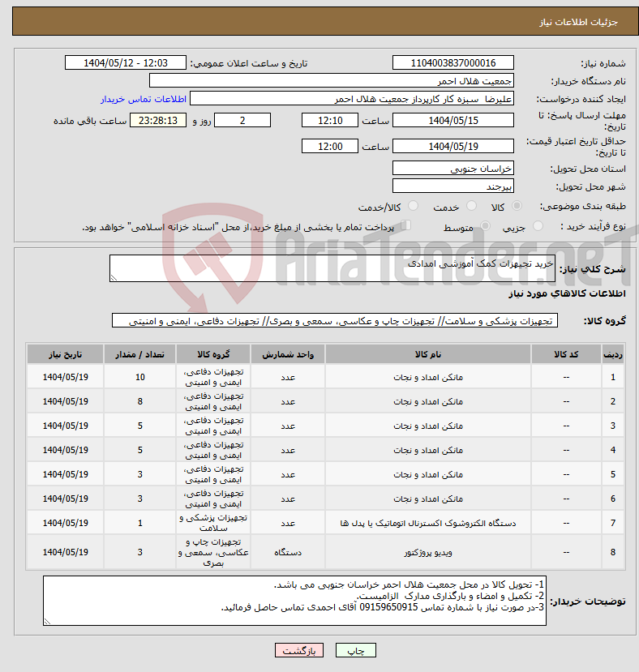Click unit دستگاه in row 8
Image resolution: width=639 pixels, height=672 pixels.
[x=288, y=552]
